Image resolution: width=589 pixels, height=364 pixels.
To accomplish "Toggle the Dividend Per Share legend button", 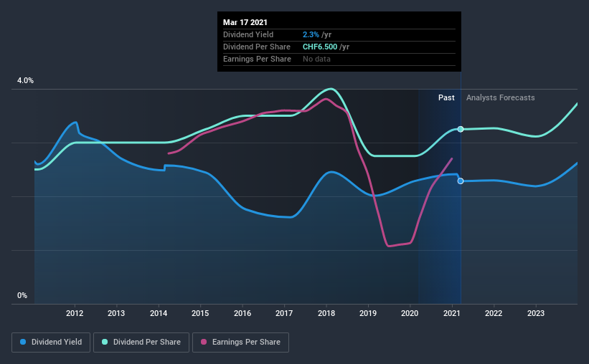I will pyautogui.click(x=141, y=343).
